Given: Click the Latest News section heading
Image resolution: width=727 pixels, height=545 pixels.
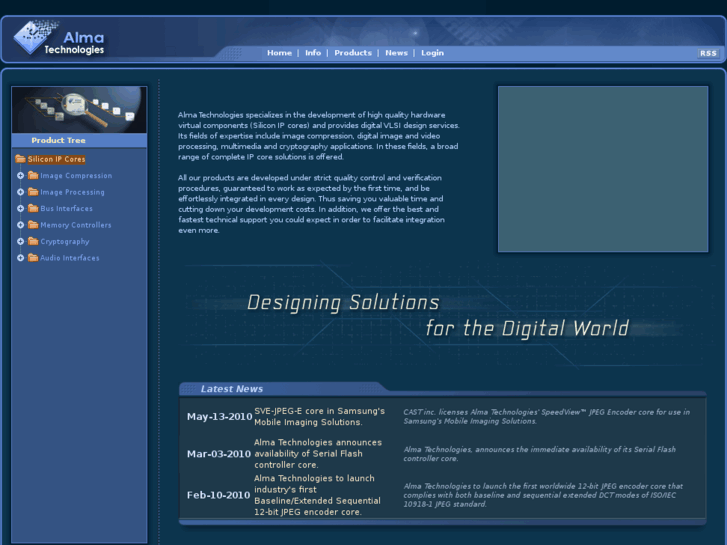Looking at the screenshot, I should pyautogui.click(x=232, y=389).
